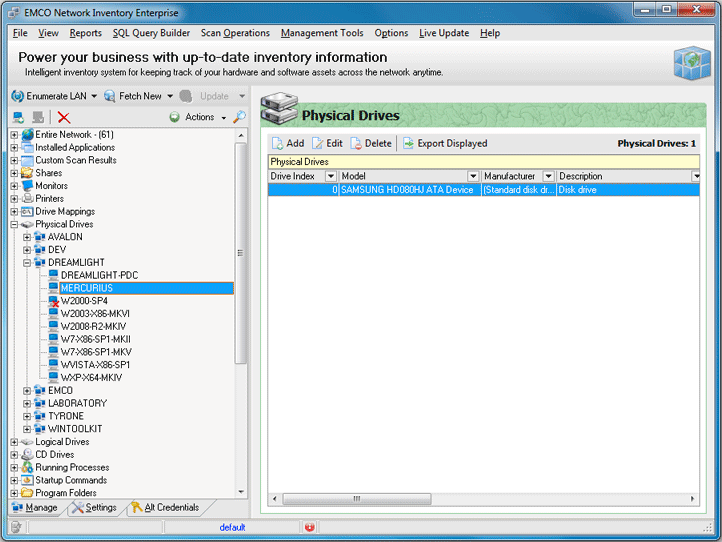
Task: Click the Add drive icon
Action: click(x=277, y=144)
